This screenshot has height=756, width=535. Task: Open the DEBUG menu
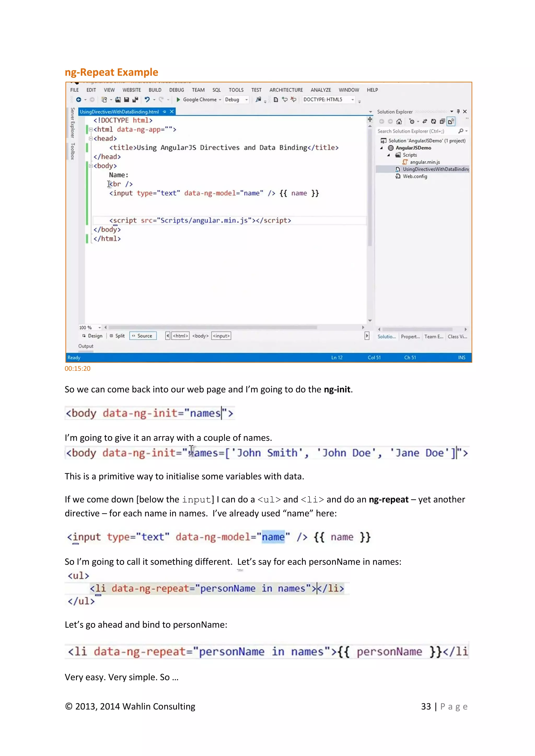tap(177, 90)
